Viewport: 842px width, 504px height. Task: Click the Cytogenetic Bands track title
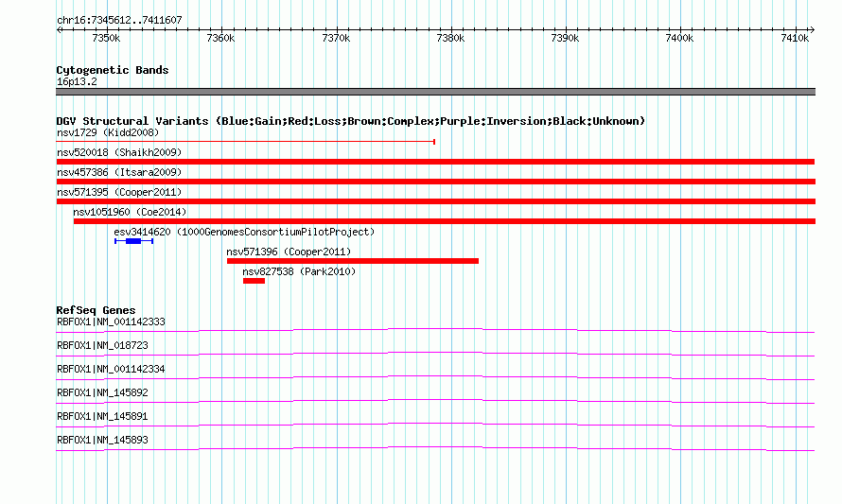(x=113, y=70)
